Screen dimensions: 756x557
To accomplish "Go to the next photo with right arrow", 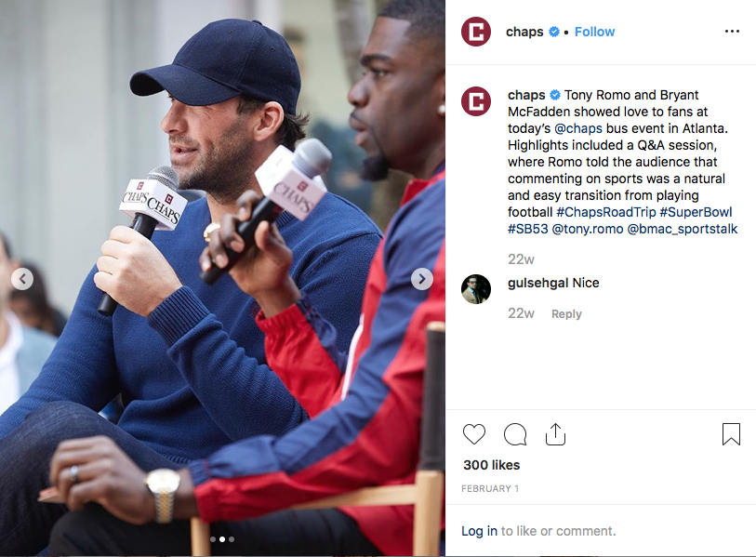I will coord(422,279).
